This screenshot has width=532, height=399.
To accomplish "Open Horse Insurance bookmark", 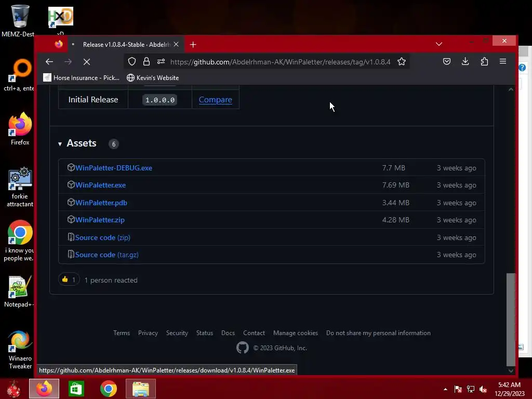I will (82, 78).
